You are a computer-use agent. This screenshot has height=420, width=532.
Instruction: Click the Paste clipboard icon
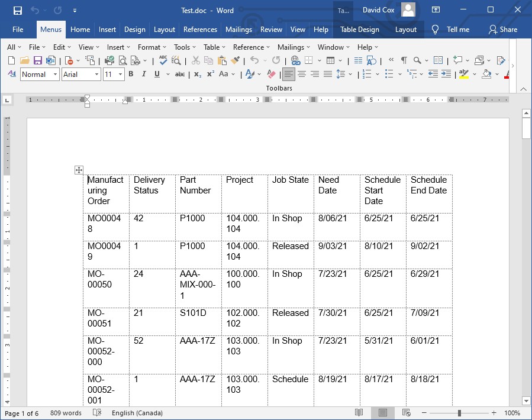click(222, 61)
